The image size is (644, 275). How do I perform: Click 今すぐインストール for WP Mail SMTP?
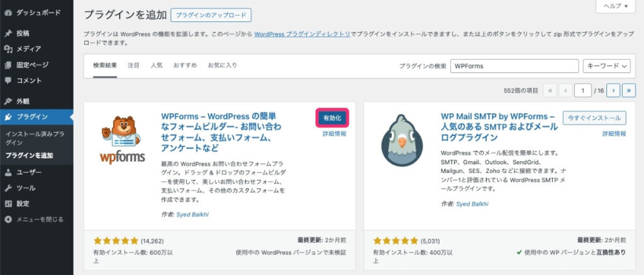coord(594,118)
